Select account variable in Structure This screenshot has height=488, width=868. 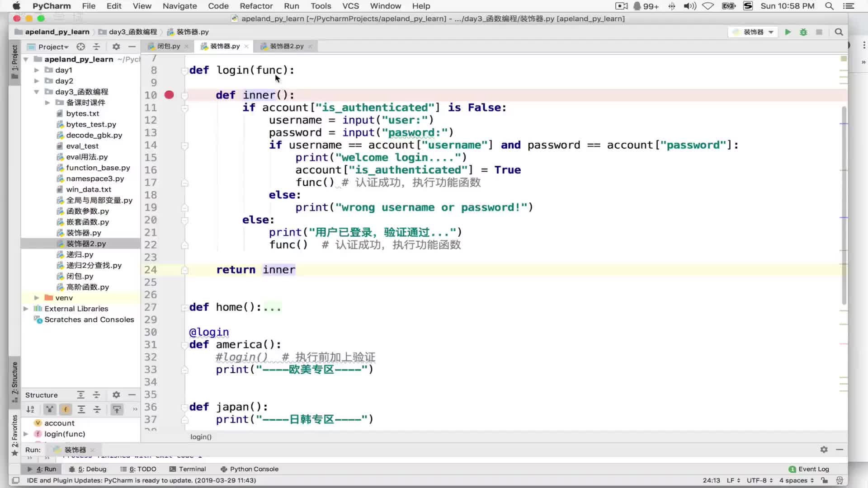(59, 423)
